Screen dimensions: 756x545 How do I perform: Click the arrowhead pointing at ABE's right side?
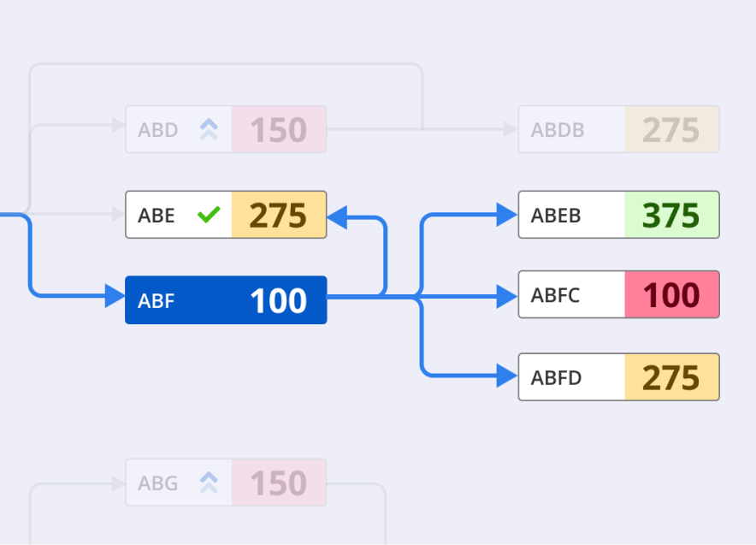click(338, 216)
